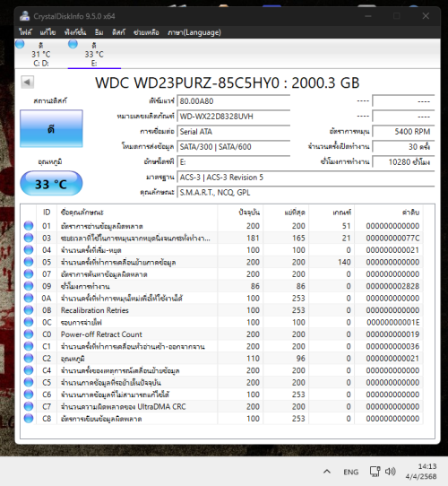Open the ภาษา(Language) menu

194,32
